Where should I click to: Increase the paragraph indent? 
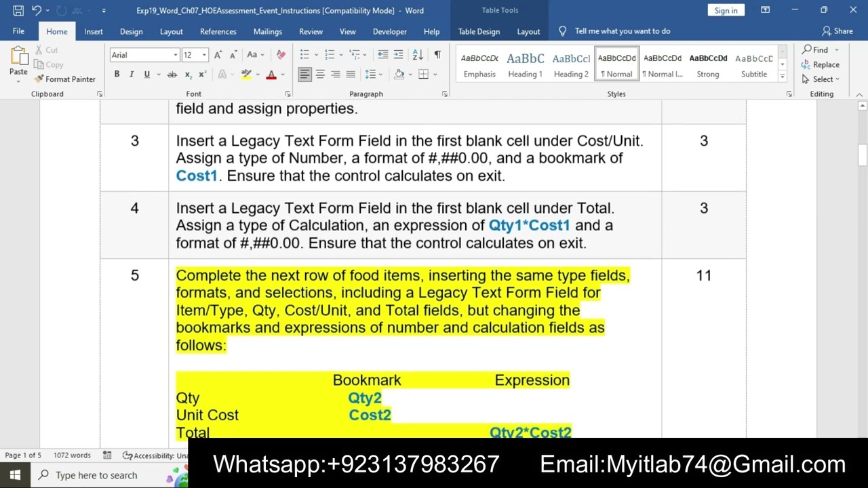398,55
